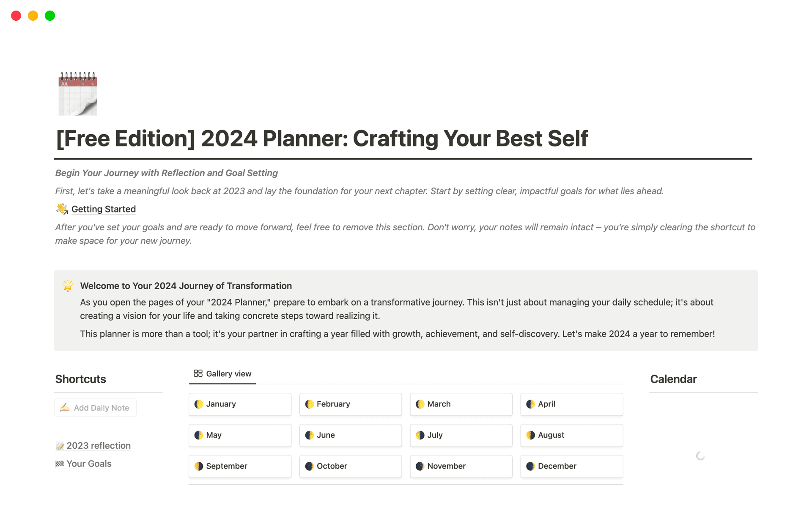Click the memo icon next to 2023 reflection
Screen dimensions: 812x508
click(x=60, y=446)
